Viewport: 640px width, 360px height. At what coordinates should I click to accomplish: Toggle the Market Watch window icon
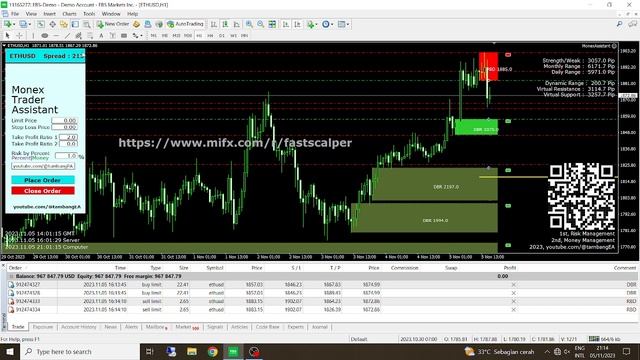click(41, 24)
